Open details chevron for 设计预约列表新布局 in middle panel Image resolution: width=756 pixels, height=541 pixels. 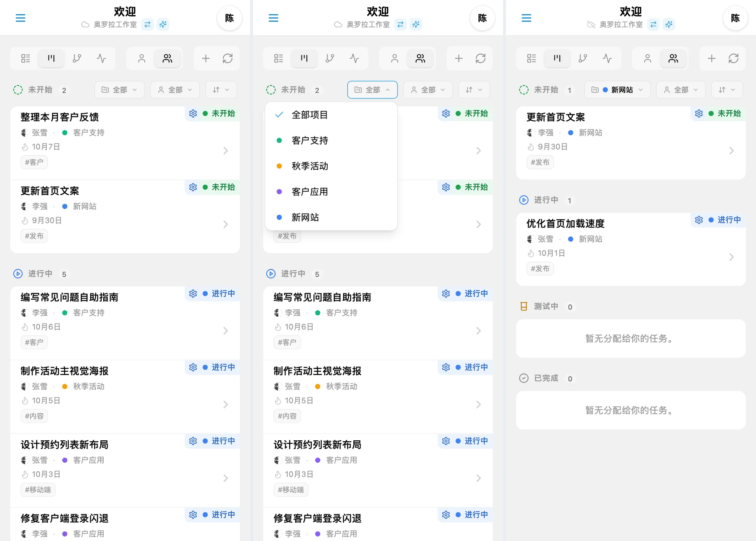click(478, 478)
